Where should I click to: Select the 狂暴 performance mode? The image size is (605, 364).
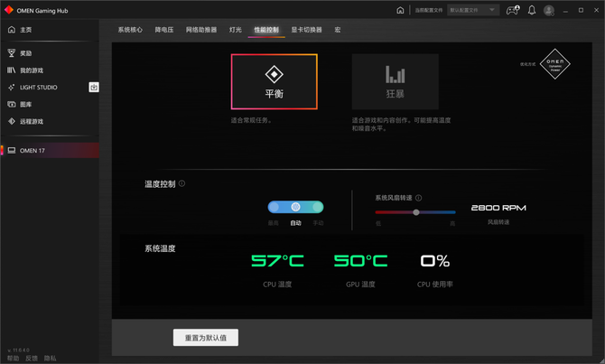[396, 81]
